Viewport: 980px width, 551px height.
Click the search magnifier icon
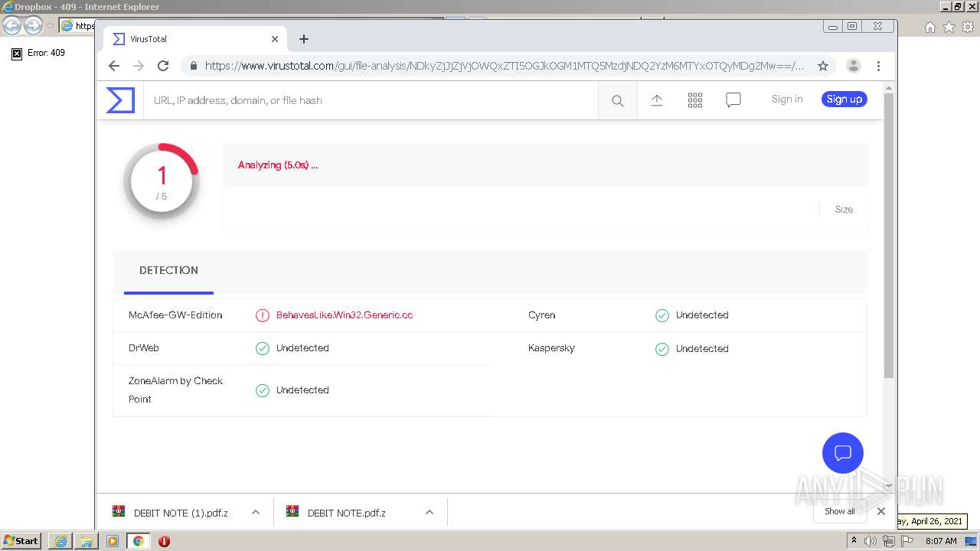(x=617, y=101)
